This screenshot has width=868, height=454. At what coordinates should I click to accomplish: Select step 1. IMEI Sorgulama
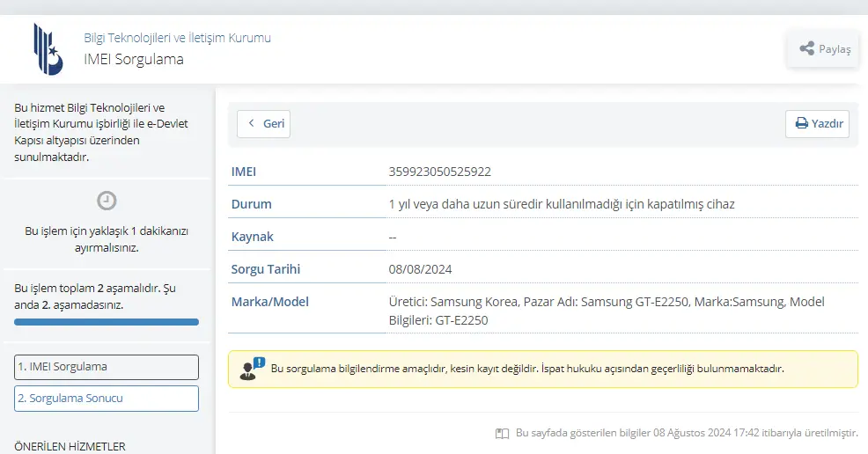point(107,367)
